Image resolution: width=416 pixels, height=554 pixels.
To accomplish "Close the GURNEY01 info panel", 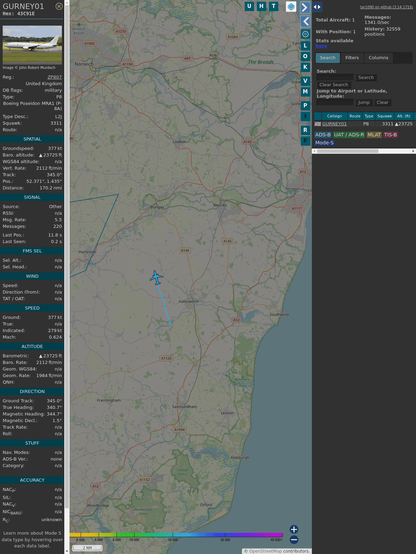I will [59, 6].
